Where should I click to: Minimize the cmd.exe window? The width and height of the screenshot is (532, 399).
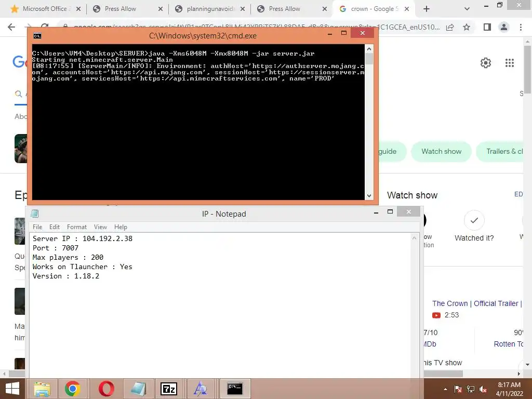(x=330, y=33)
